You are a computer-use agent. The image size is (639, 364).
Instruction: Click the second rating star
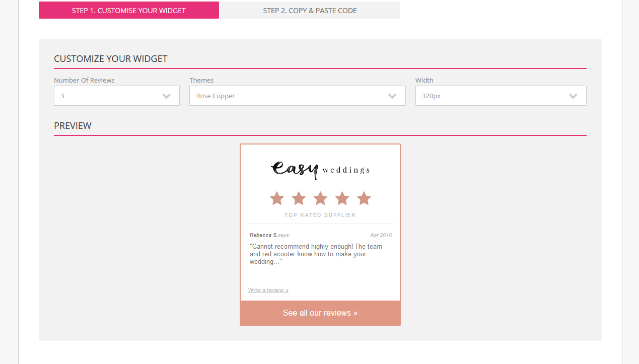(299, 198)
